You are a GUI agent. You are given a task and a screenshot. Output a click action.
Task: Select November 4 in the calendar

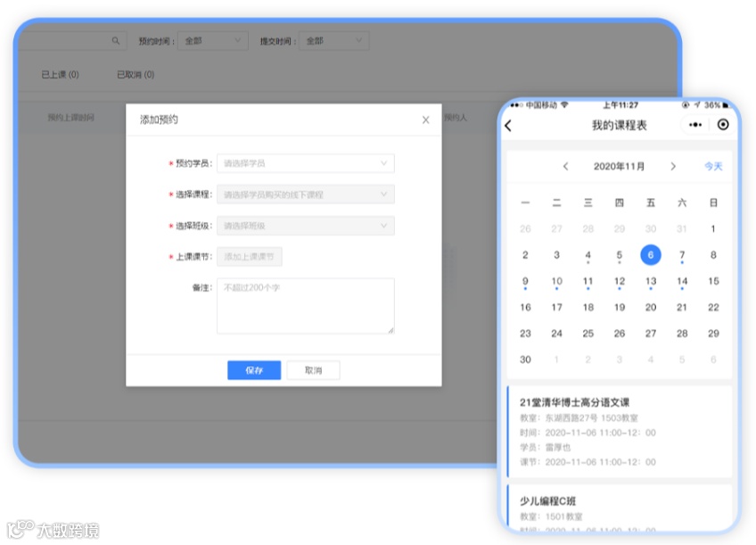[588, 254]
